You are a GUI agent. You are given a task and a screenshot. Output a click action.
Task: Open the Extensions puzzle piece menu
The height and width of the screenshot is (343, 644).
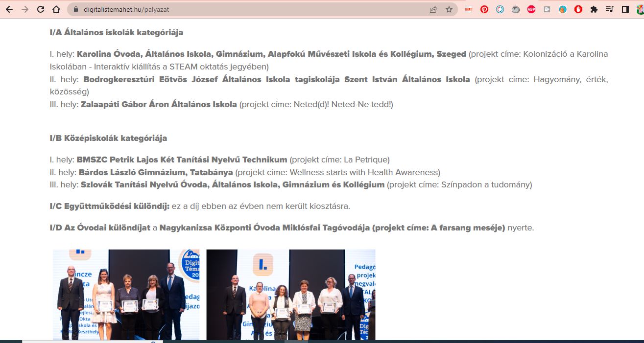point(594,9)
